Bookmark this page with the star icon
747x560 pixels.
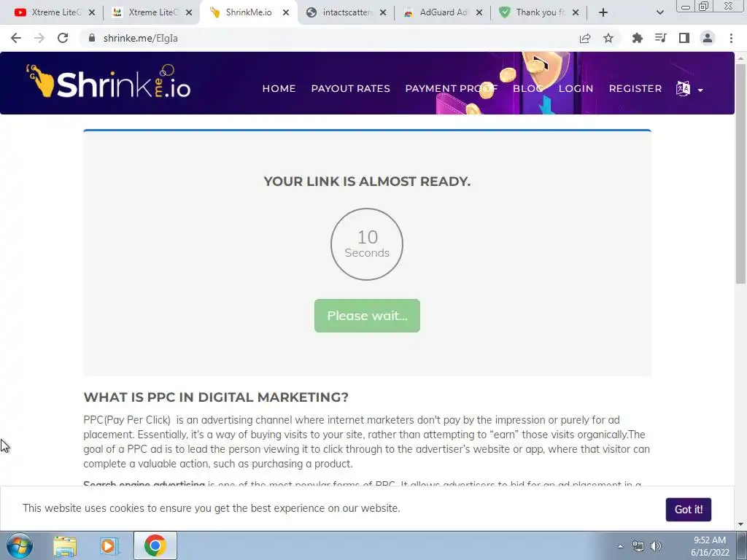click(x=608, y=38)
